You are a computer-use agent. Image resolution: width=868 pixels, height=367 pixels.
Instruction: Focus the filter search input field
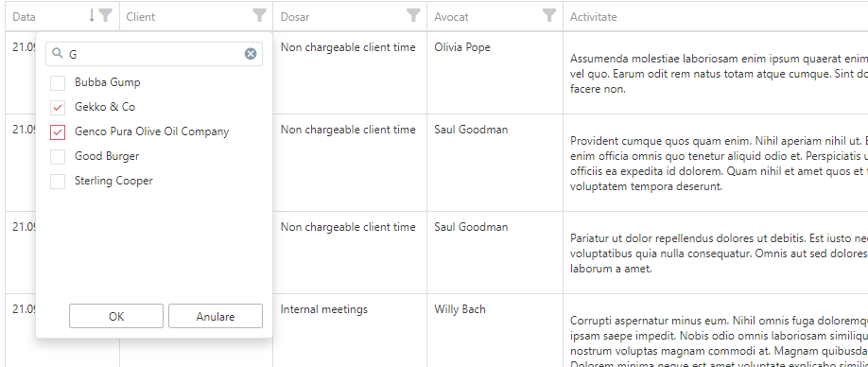(154, 54)
